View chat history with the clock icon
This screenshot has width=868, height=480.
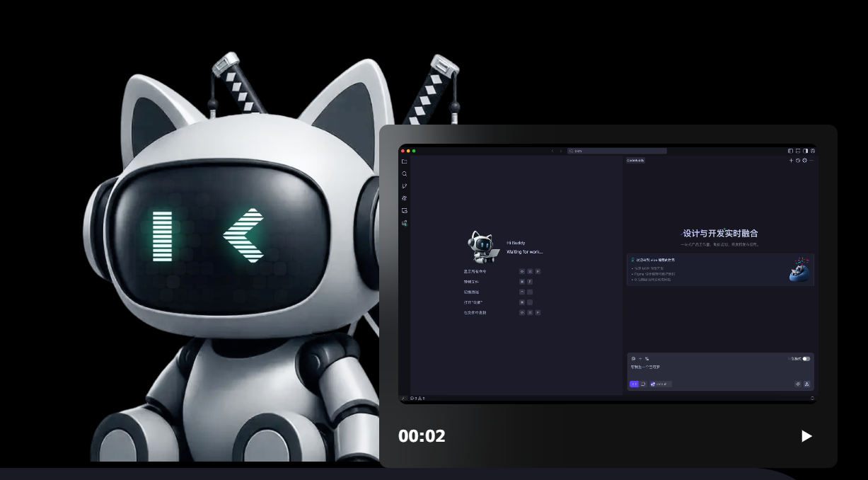pyautogui.click(x=798, y=161)
